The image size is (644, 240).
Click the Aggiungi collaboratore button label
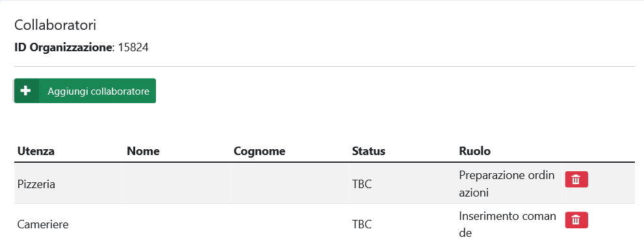(x=98, y=91)
